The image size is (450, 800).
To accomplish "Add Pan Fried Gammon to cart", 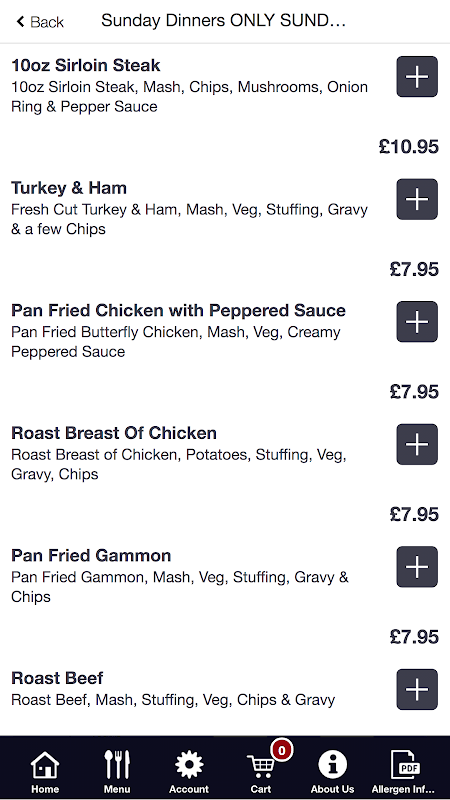I will pyautogui.click(x=417, y=566).
